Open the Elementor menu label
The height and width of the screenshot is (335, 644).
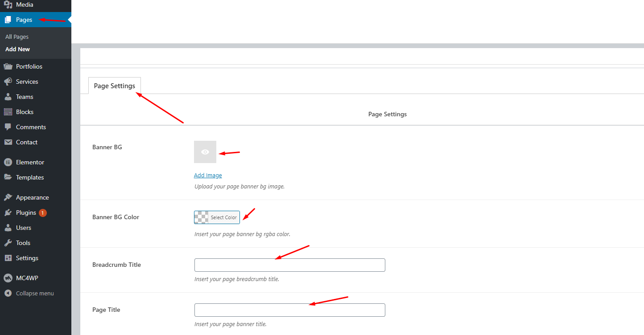coord(30,162)
